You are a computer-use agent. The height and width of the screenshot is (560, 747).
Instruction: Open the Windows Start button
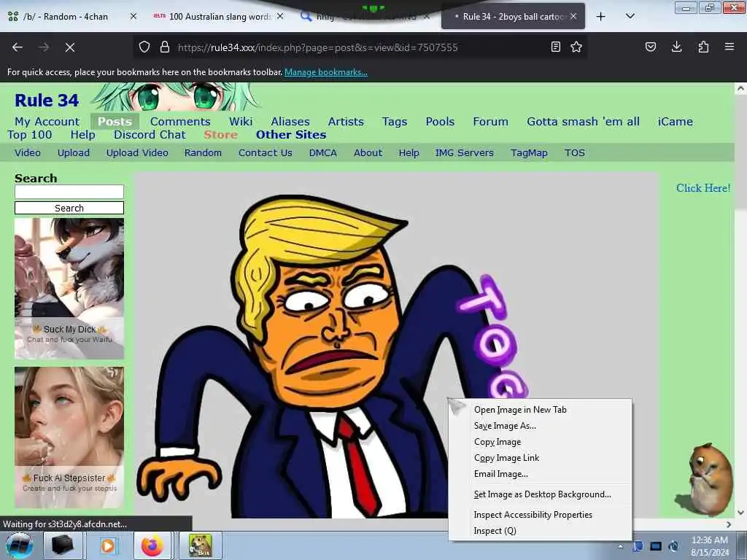click(x=19, y=545)
